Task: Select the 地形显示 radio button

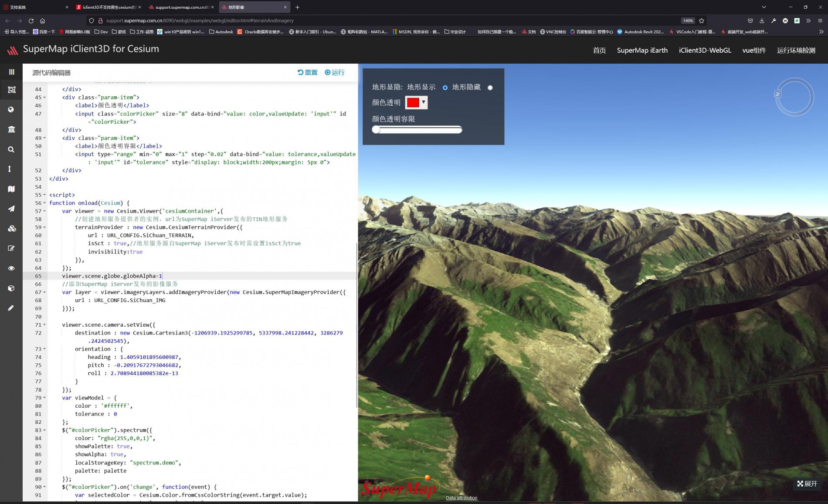Action: (x=445, y=88)
